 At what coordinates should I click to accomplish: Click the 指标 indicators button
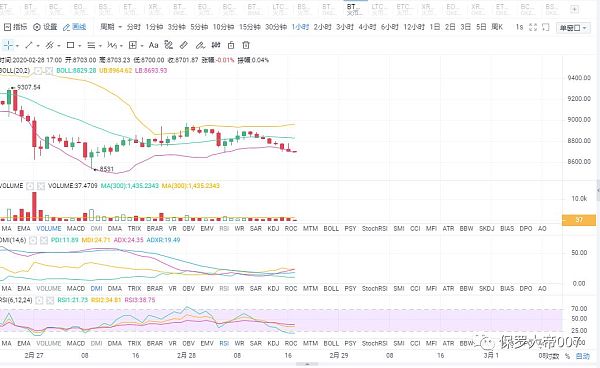[x=16, y=27]
